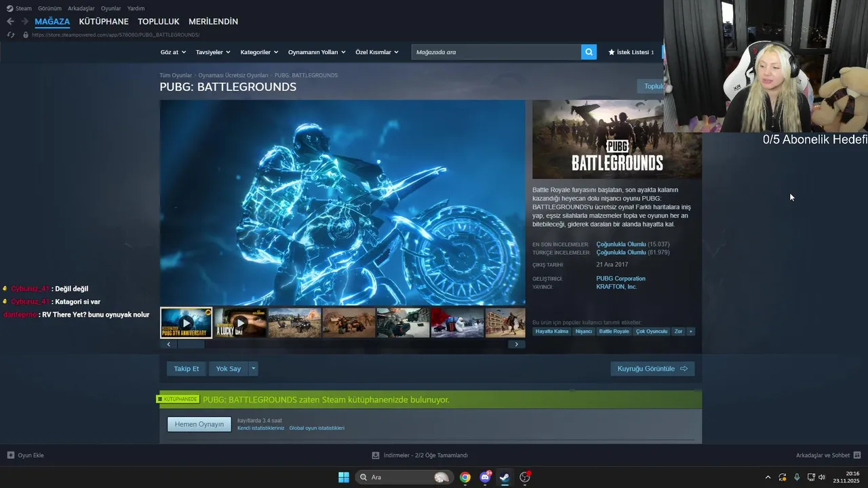This screenshot has width=868, height=488.
Task: Go back with the navigation arrow
Action: [10, 22]
